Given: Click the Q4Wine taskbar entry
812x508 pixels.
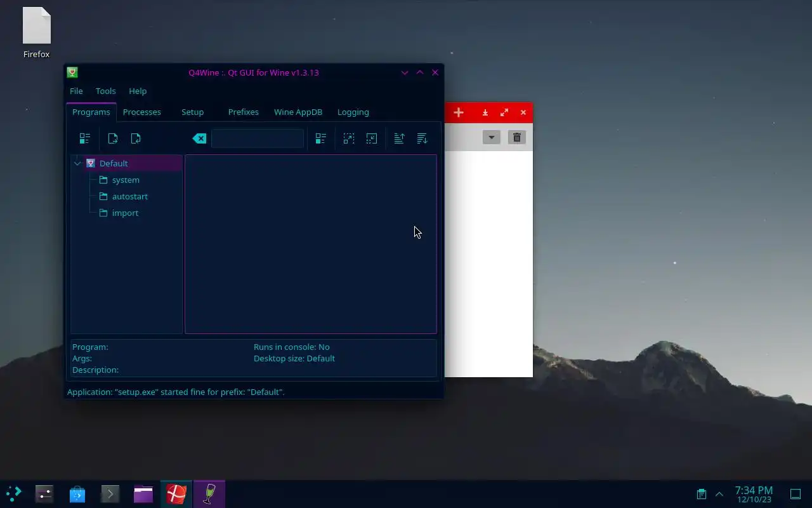Looking at the screenshot, I should [x=209, y=493].
